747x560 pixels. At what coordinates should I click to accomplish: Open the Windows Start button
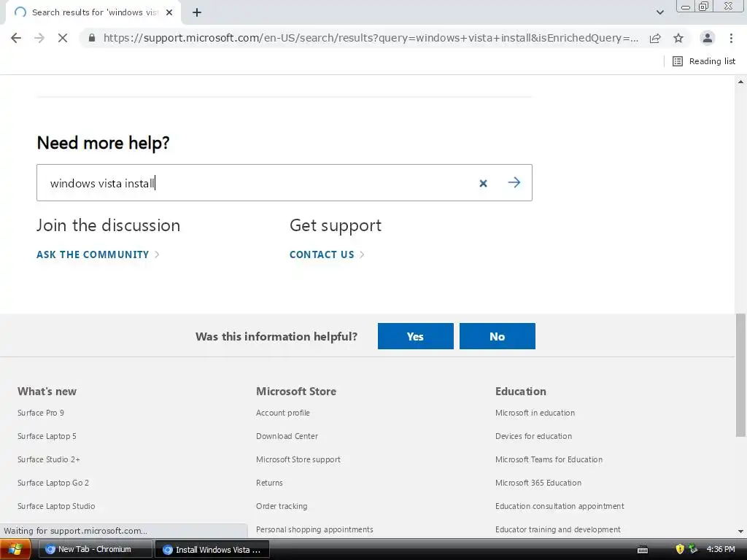pos(15,550)
